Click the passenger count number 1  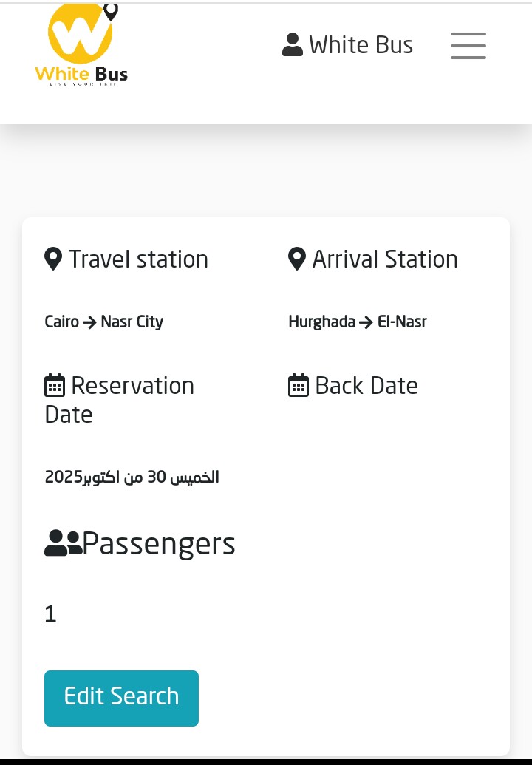50,614
